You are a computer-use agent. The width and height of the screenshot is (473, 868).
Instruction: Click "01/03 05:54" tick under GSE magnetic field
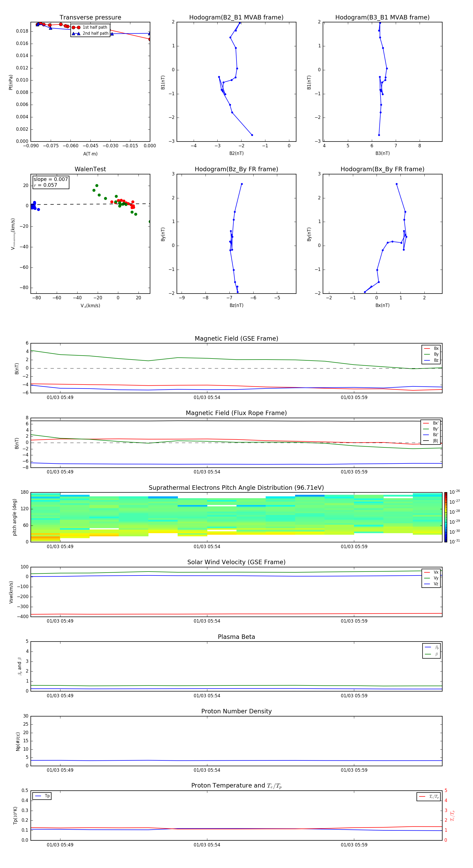(207, 398)
